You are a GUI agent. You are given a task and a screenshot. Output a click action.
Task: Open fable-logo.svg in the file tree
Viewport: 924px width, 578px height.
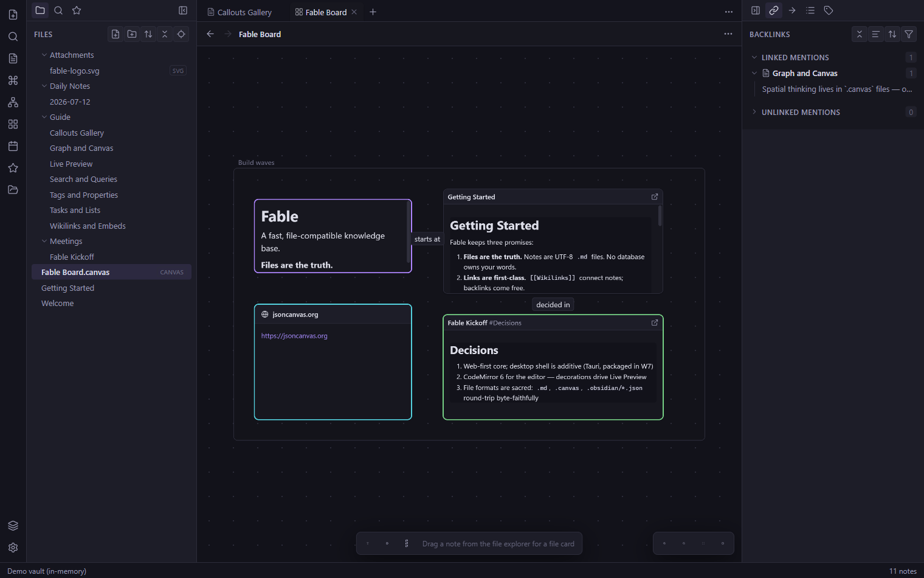(112, 71)
